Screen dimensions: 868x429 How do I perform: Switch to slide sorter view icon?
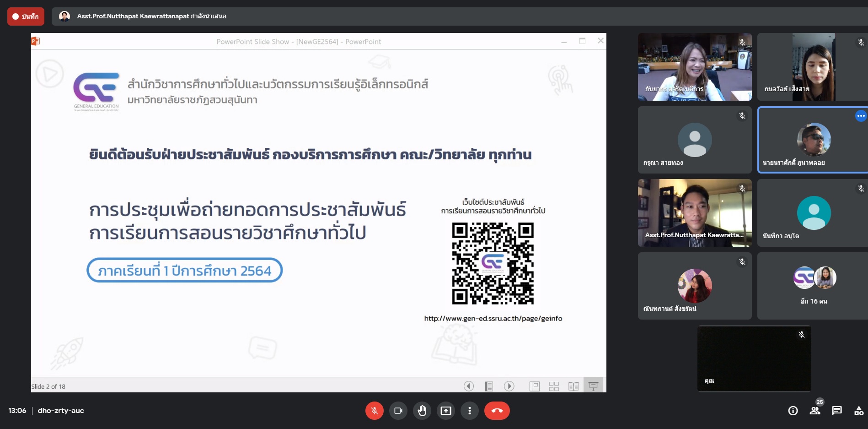pos(554,386)
